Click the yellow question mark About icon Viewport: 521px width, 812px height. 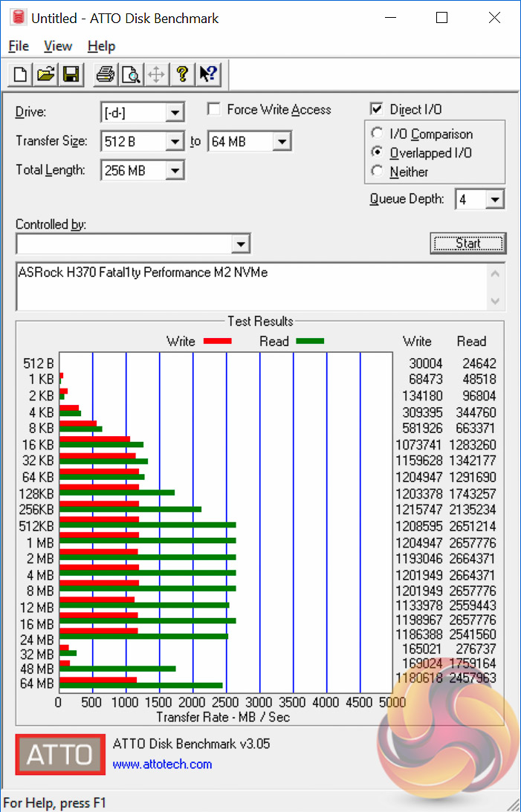182,74
